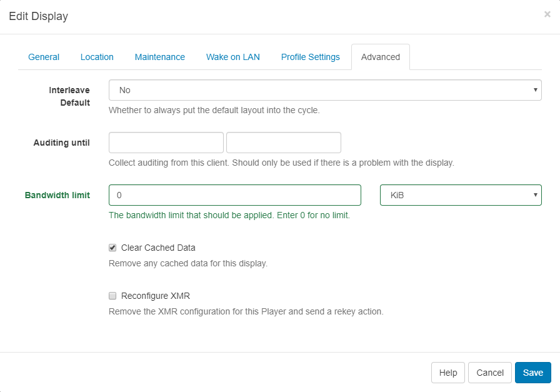The width and height of the screenshot is (560, 392).
Task: Uncheck the Clear Cached Data checkbox
Action: [x=113, y=248]
